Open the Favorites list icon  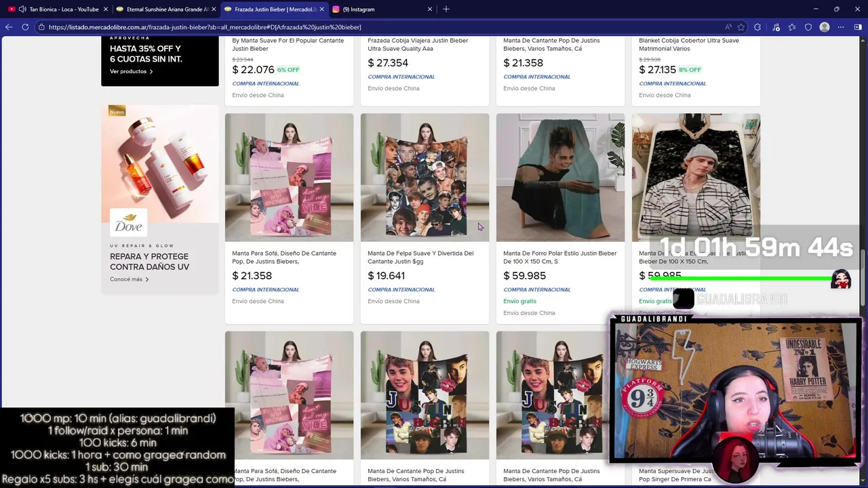click(x=792, y=27)
